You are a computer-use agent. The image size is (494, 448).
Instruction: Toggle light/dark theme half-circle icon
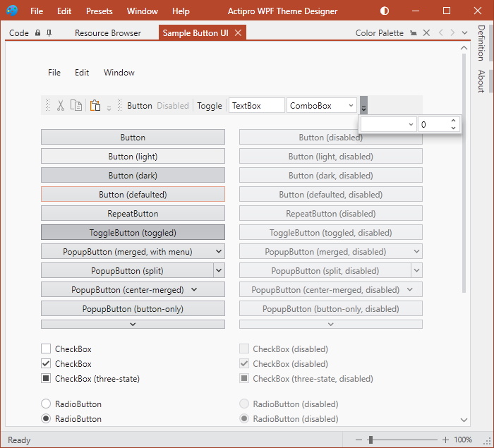(x=385, y=11)
